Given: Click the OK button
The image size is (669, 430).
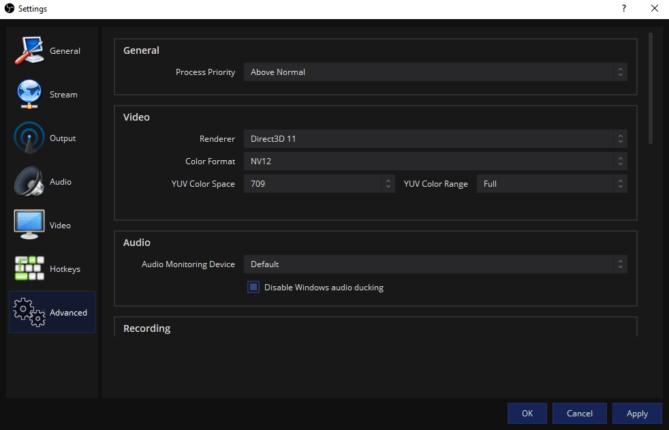Looking at the screenshot, I should [x=527, y=413].
